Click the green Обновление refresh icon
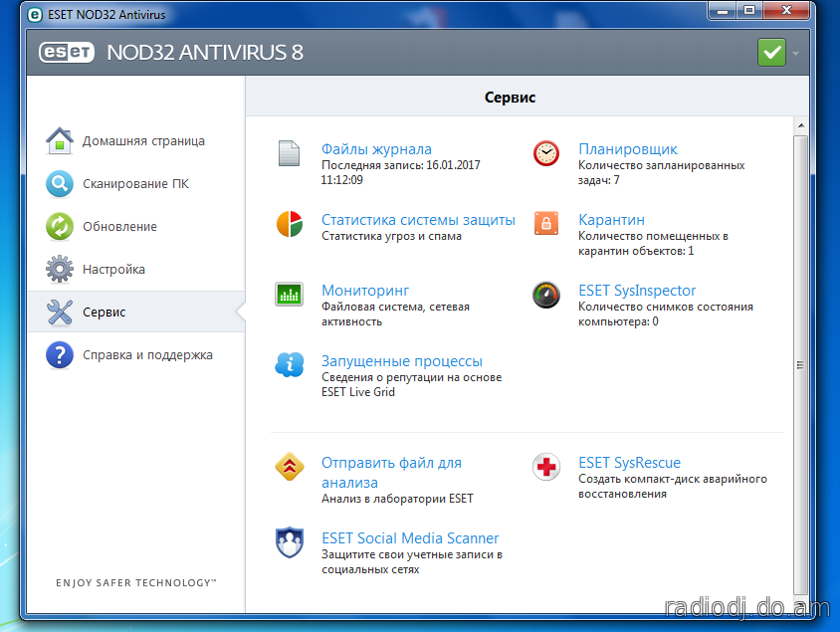The height and width of the screenshot is (632, 840). click(60, 227)
